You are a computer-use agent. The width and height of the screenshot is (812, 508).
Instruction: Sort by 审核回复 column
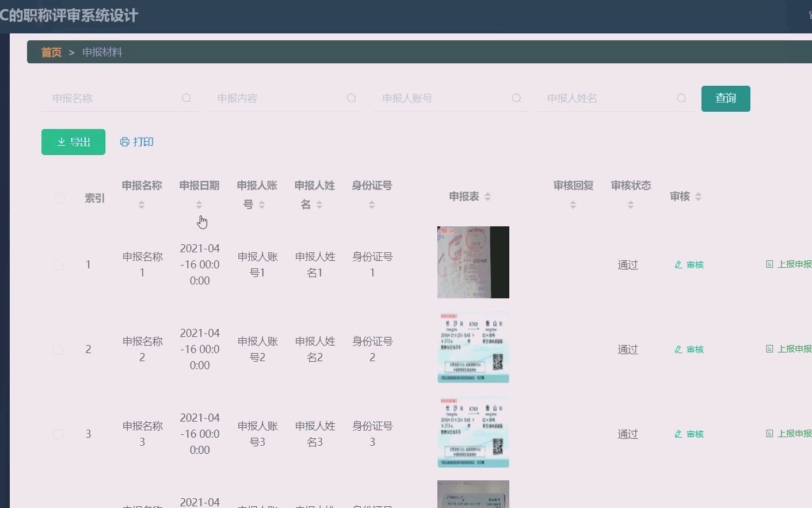(573, 204)
